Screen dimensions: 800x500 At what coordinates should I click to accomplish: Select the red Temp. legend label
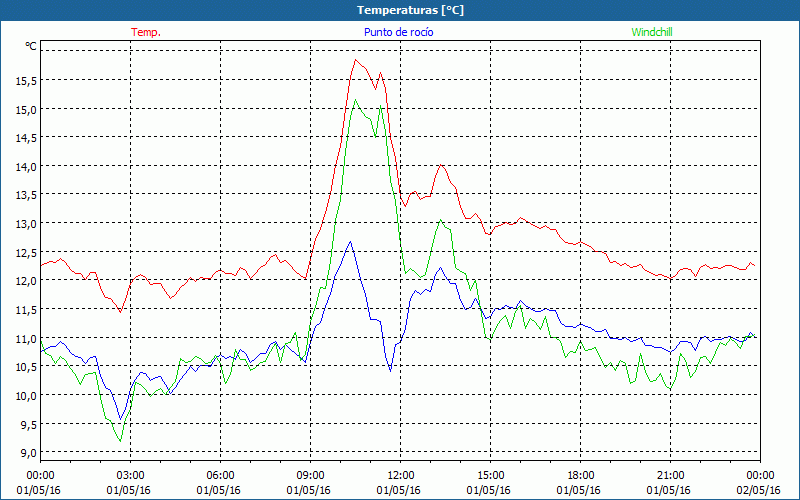click(146, 32)
